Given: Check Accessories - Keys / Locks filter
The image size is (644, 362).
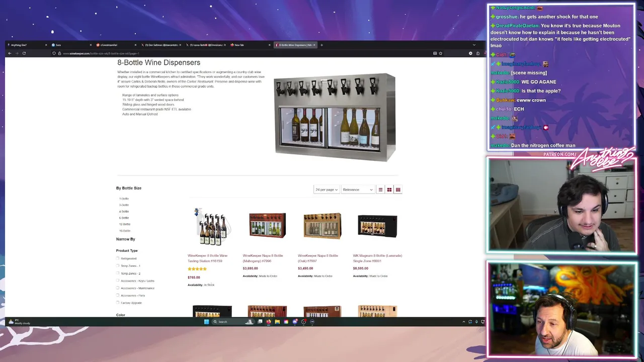Looking at the screenshot, I should (118, 281).
